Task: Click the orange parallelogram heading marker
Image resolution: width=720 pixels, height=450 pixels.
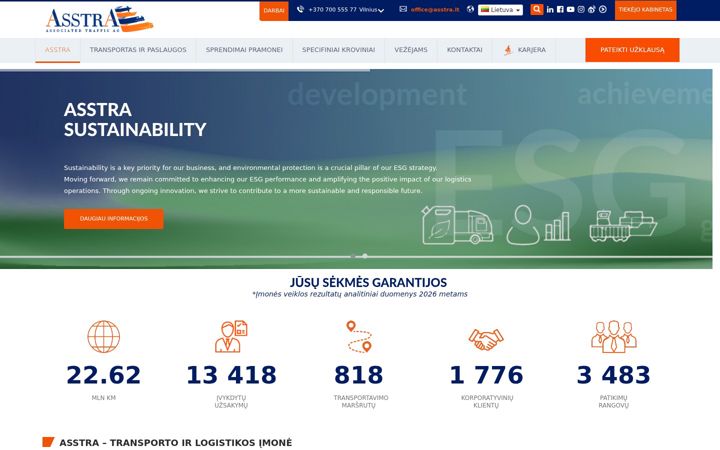Action: [x=48, y=442]
